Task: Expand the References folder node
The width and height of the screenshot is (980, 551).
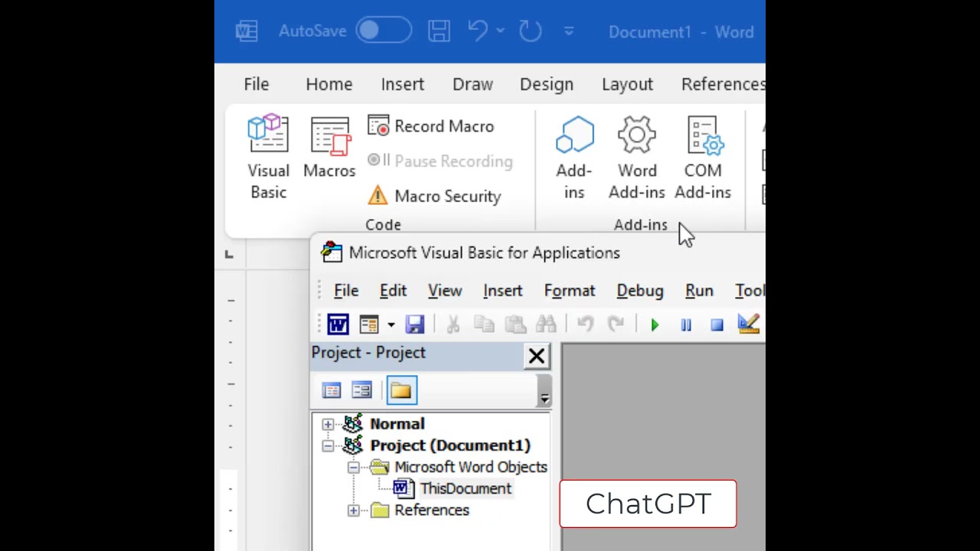Action: (353, 510)
